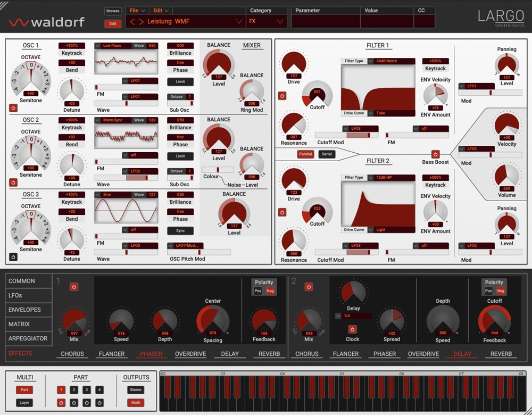Click previous preset arrow icon
The height and width of the screenshot is (415, 532).
[x=133, y=21]
